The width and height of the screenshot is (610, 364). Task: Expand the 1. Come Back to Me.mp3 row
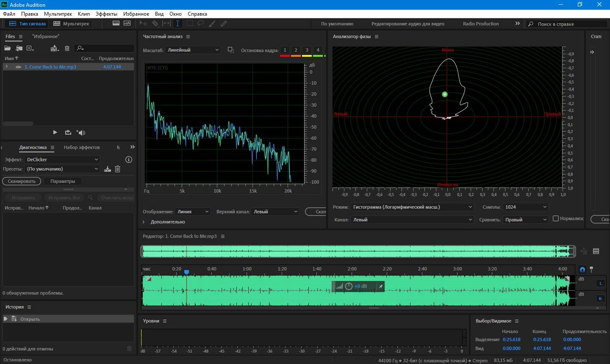coord(6,67)
